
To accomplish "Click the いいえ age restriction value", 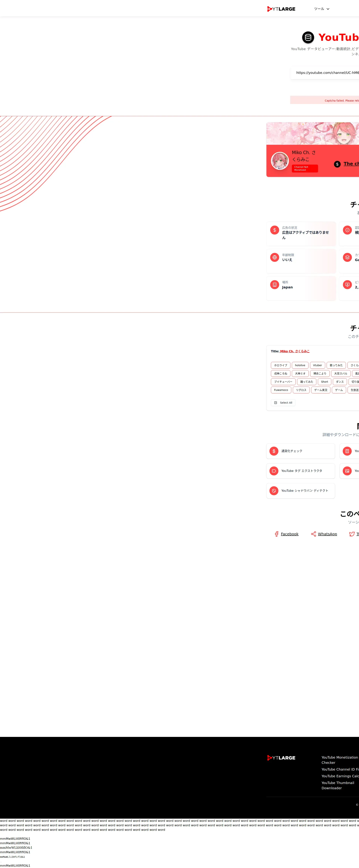I will tap(287, 260).
